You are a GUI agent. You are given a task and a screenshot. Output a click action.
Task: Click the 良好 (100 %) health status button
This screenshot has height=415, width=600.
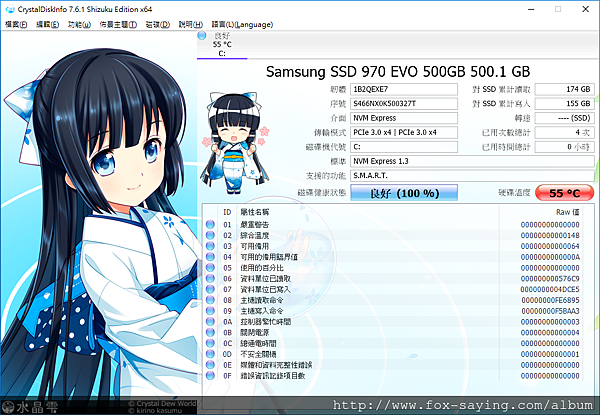(x=404, y=193)
